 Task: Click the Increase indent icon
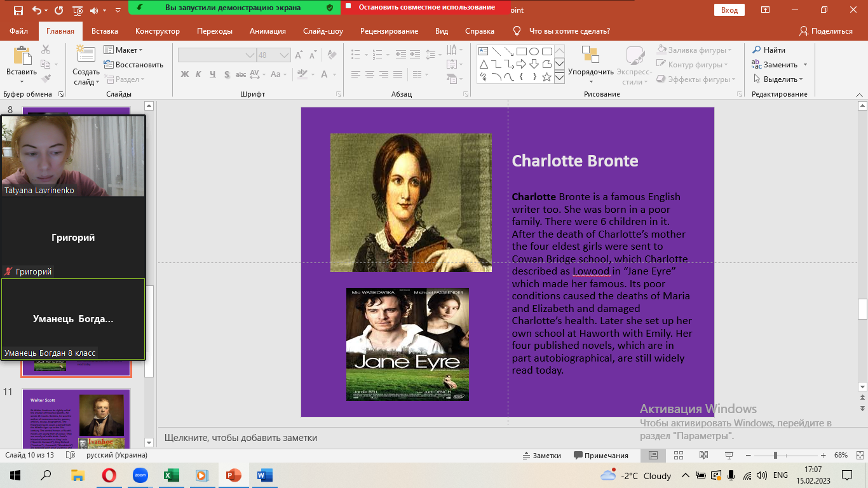coord(414,55)
